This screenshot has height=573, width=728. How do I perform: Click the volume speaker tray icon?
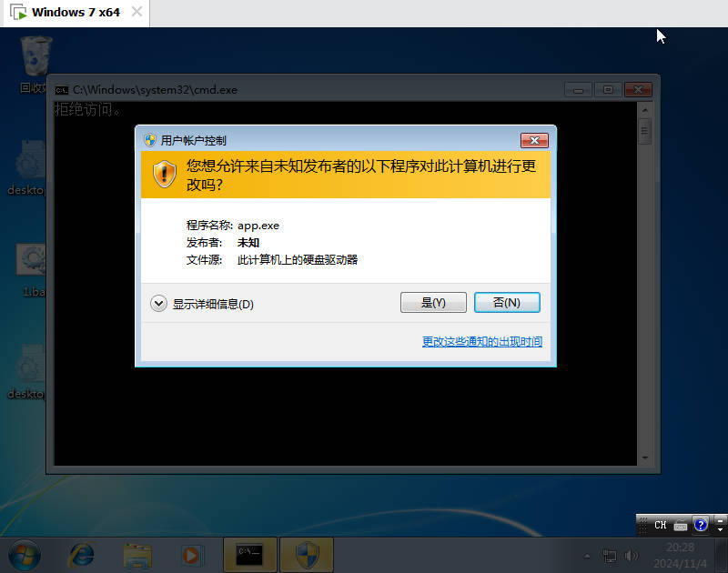coord(632,556)
